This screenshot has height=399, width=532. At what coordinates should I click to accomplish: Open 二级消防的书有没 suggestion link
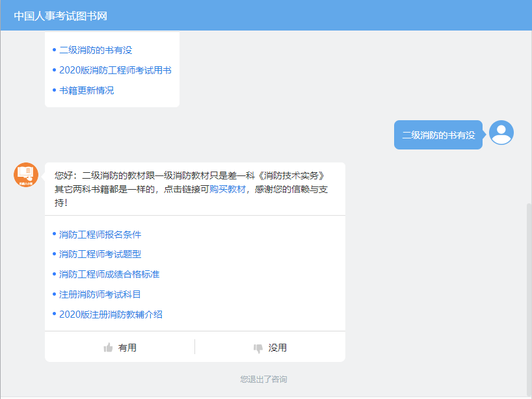pos(96,50)
